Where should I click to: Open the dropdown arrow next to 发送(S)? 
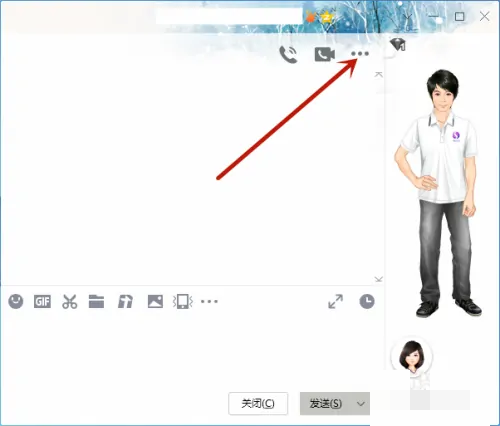[x=361, y=404]
